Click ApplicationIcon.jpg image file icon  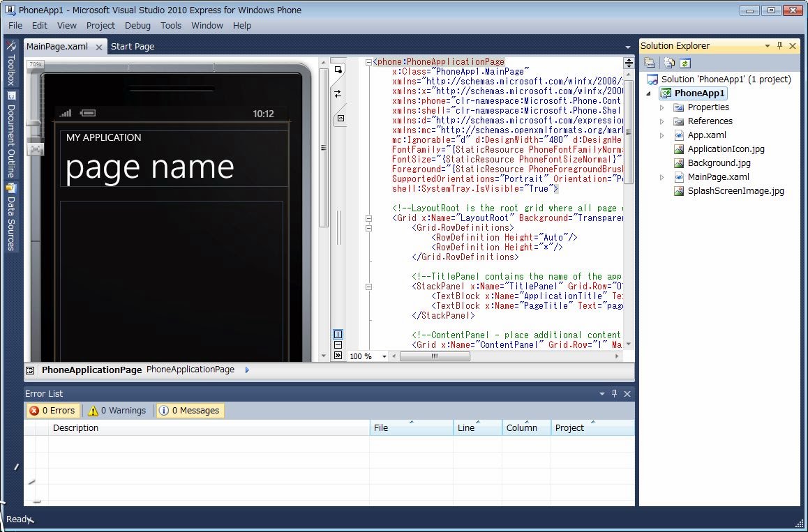[679, 149]
